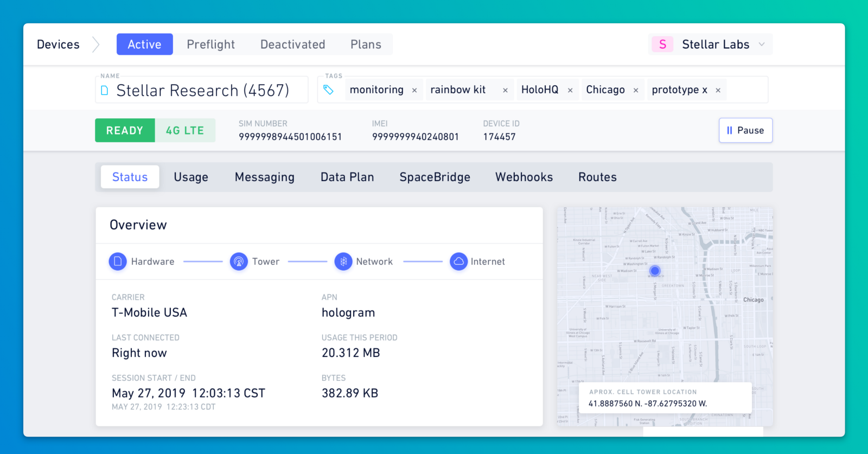Switch to the Deactivated tab
Viewport: 868px width, 454px height.
pyautogui.click(x=292, y=44)
